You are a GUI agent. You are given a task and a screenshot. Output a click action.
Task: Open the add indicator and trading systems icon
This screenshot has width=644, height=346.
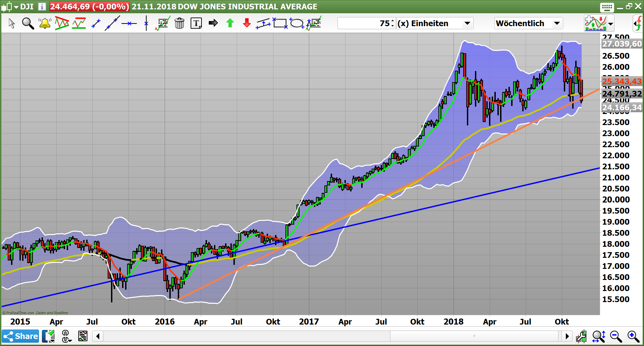[595, 23]
